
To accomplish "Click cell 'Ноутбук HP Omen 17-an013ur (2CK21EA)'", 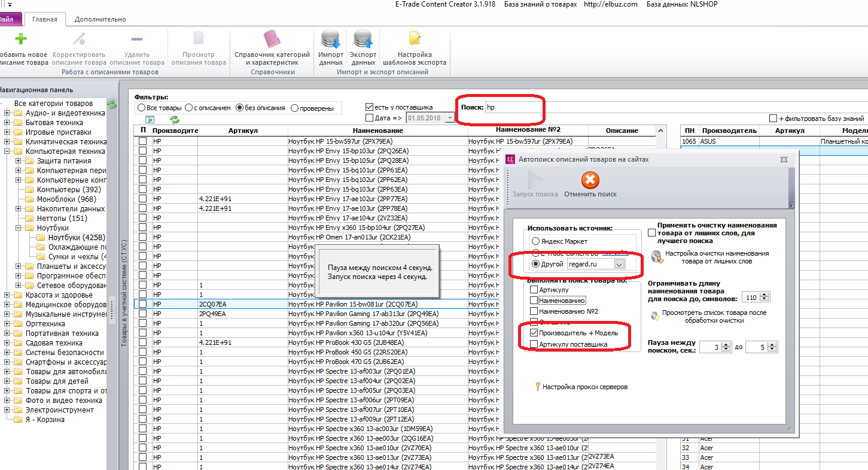I will [x=377, y=237].
